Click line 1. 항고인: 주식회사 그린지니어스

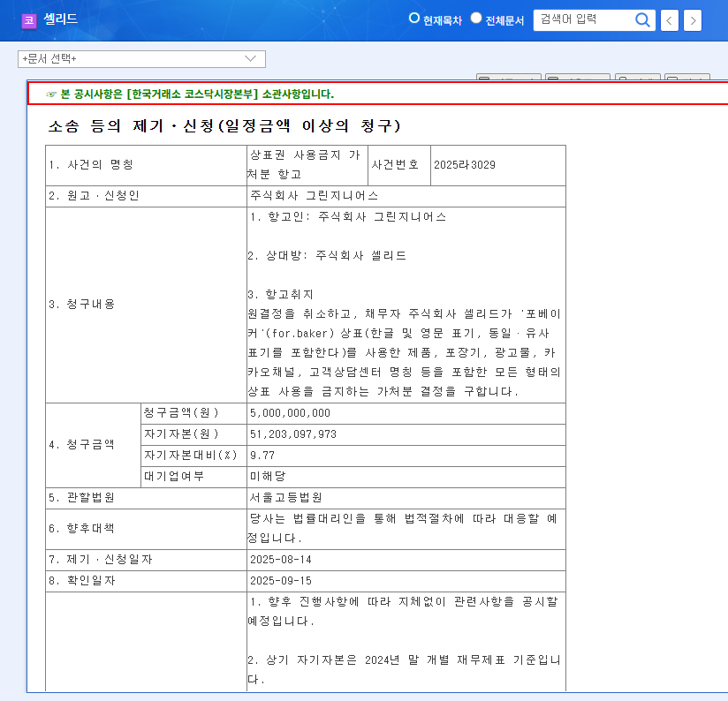348,216
